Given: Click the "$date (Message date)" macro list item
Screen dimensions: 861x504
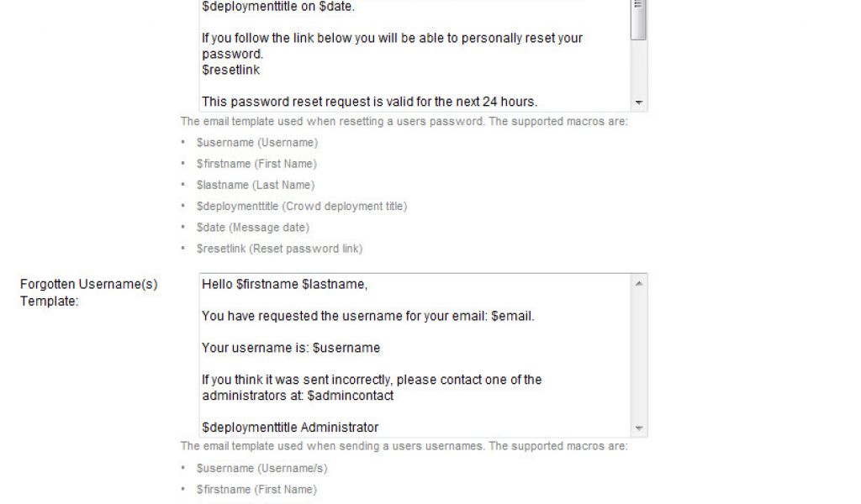Looking at the screenshot, I should coord(252,227).
